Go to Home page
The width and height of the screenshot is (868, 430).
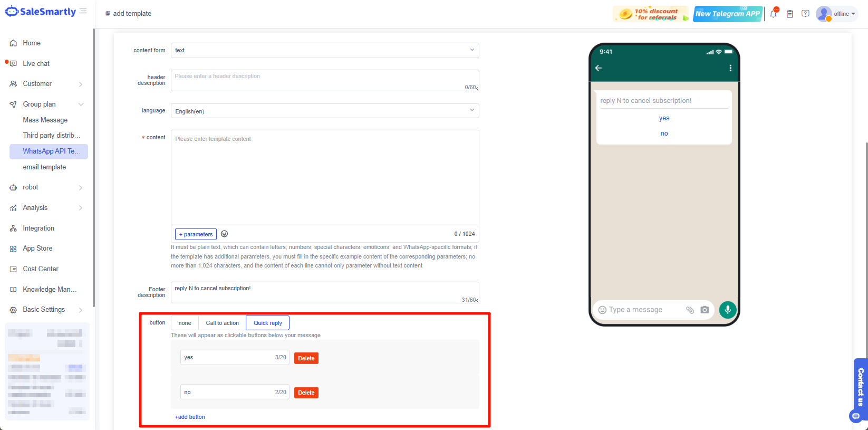click(x=32, y=43)
